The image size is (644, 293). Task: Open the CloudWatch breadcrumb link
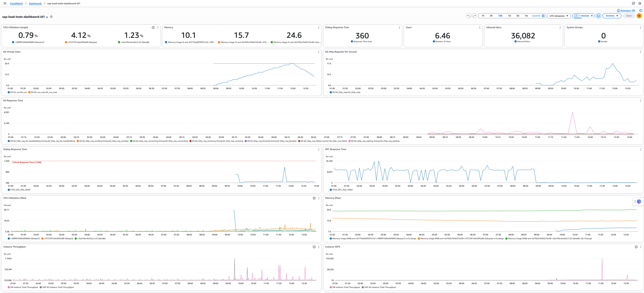pos(16,4)
